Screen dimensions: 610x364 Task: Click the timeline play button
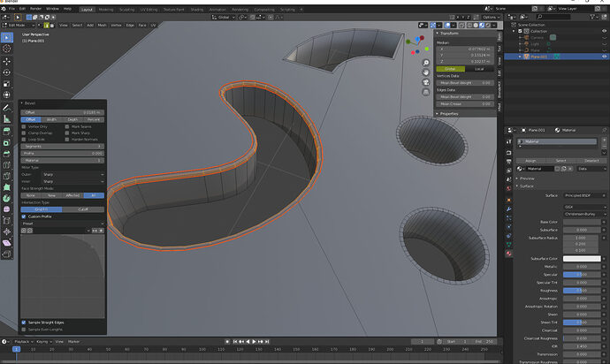tap(254, 342)
